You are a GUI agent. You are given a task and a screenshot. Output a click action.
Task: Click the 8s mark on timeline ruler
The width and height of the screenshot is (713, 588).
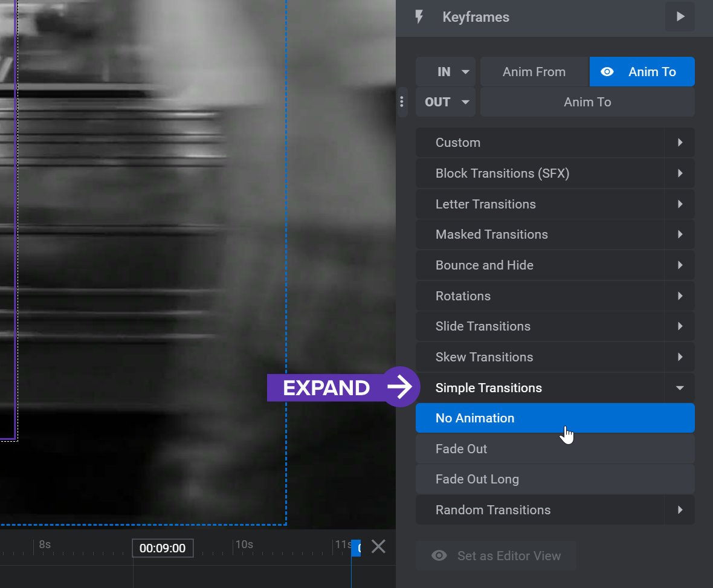[45, 545]
